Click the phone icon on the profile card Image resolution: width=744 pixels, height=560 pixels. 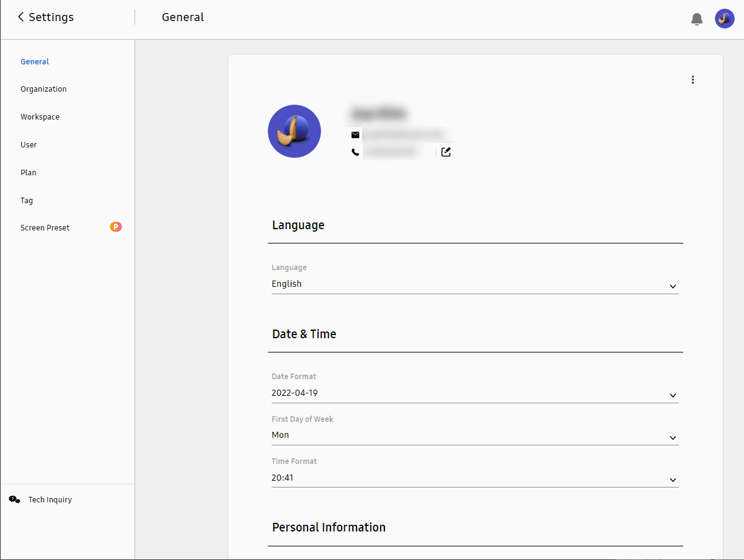point(355,151)
